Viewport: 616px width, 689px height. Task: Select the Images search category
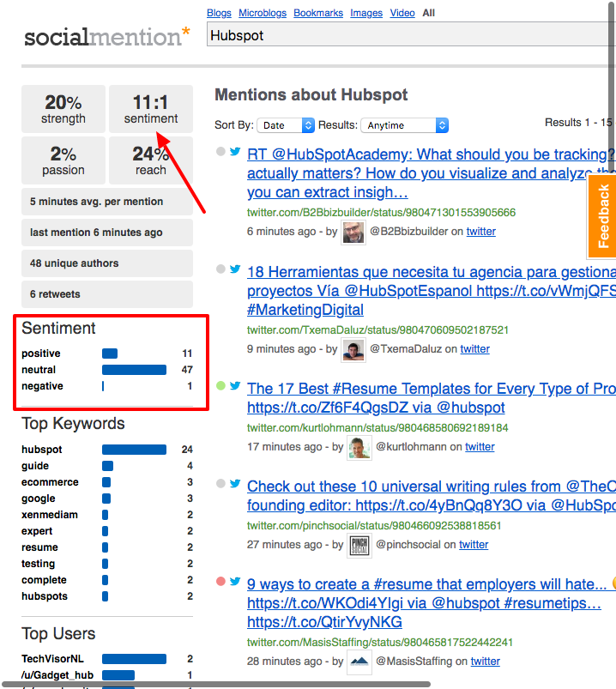click(x=366, y=13)
